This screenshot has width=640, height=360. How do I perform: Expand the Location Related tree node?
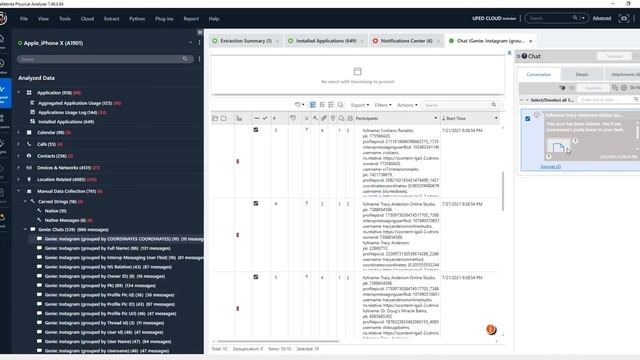pyautogui.click(x=19, y=179)
